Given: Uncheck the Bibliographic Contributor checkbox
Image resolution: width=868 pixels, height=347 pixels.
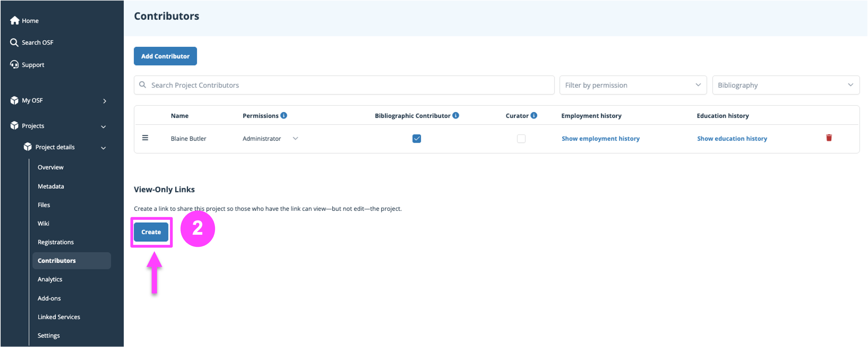Looking at the screenshot, I should 417,139.
